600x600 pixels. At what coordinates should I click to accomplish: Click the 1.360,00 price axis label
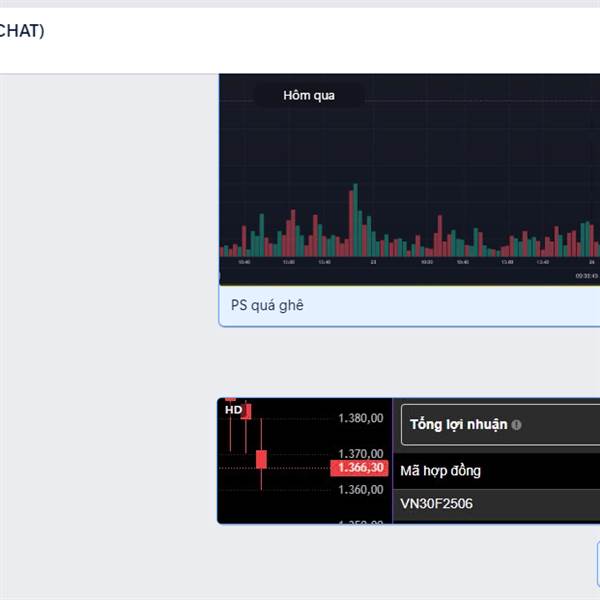[x=360, y=489]
